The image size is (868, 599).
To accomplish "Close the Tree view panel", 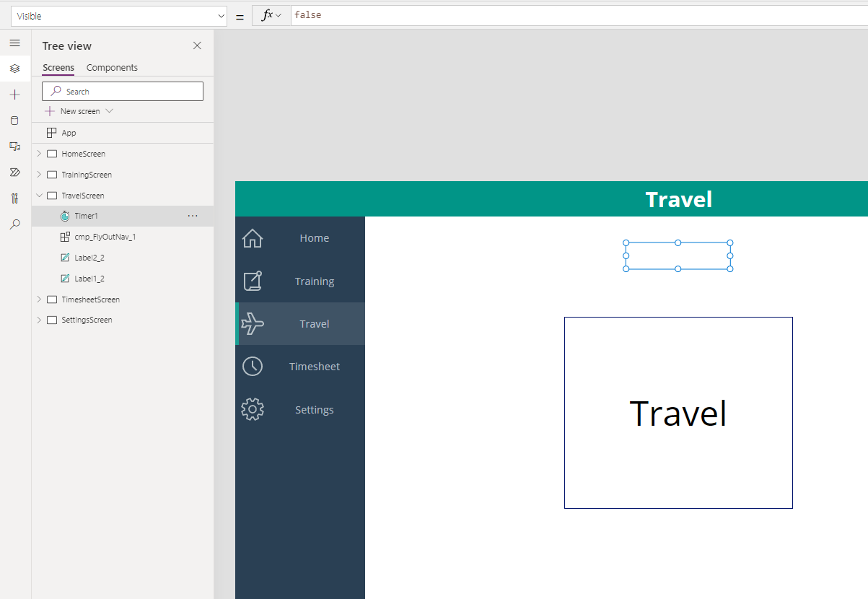I will (x=197, y=45).
